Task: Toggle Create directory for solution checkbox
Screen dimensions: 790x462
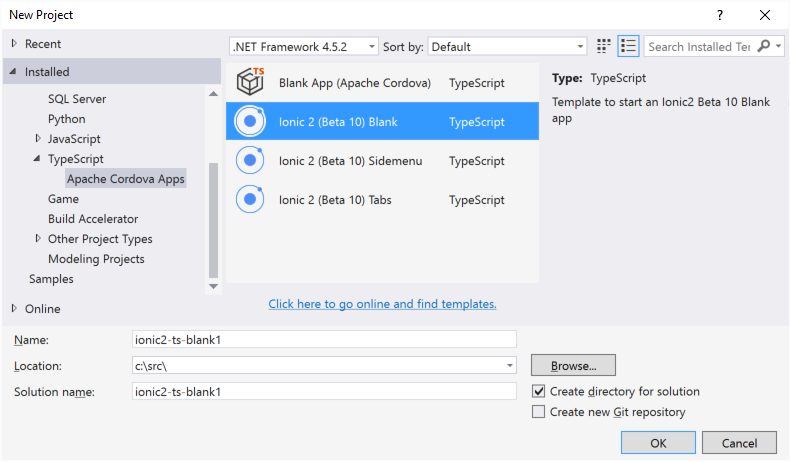Action: (x=538, y=391)
